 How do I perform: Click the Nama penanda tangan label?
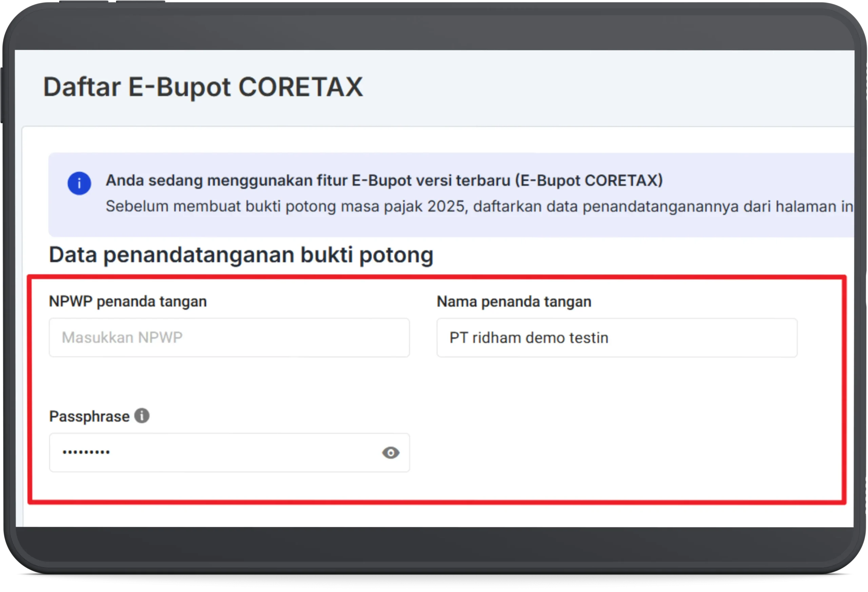514,301
